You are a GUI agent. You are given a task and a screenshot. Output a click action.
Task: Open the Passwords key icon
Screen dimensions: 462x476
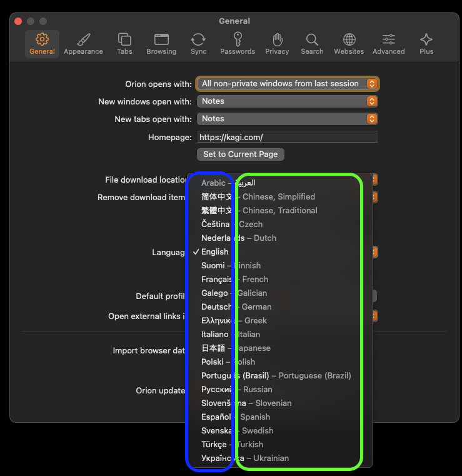[238, 44]
